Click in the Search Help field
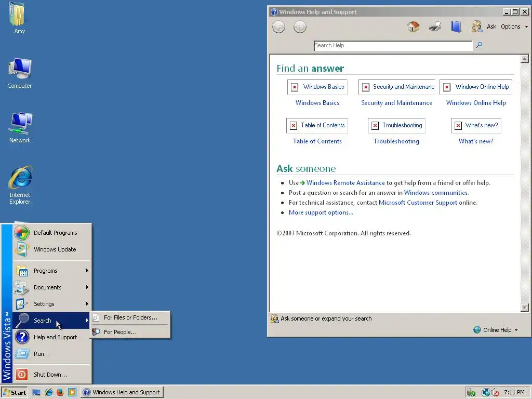The width and height of the screenshot is (532, 399). (x=393, y=46)
